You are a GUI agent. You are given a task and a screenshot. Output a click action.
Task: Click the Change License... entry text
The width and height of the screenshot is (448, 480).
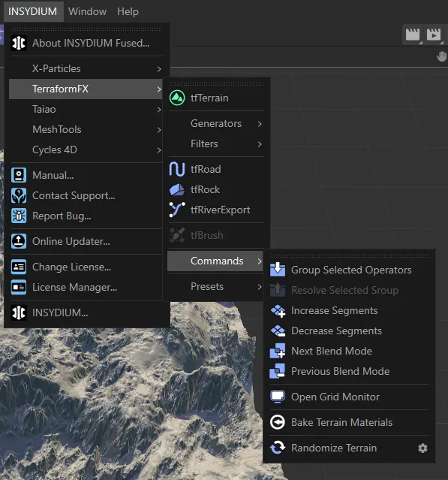(71, 267)
